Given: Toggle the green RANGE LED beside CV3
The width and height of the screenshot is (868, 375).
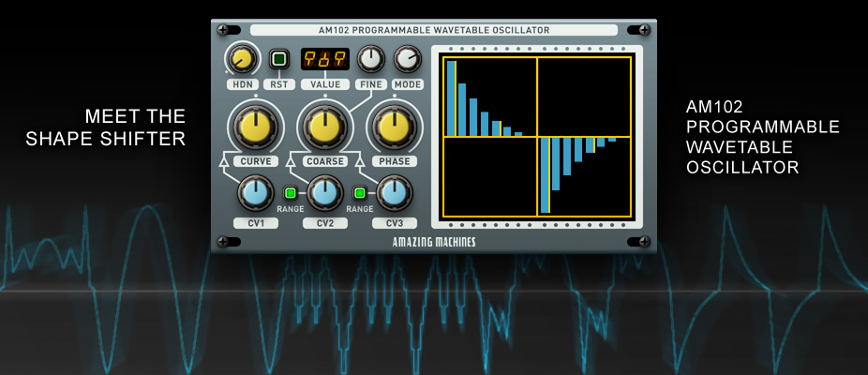Looking at the screenshot, I should [360, 193].
